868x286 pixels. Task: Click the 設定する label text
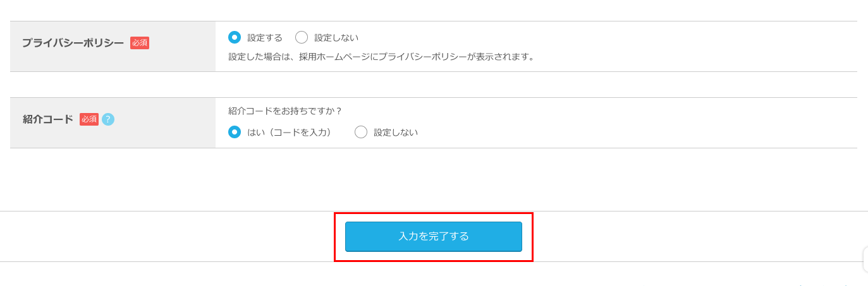[265, 38]
